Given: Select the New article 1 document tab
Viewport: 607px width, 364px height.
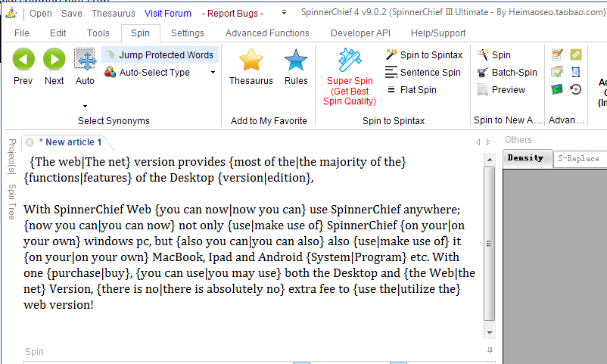Looking at the screenshot, I should coord(70,142).
